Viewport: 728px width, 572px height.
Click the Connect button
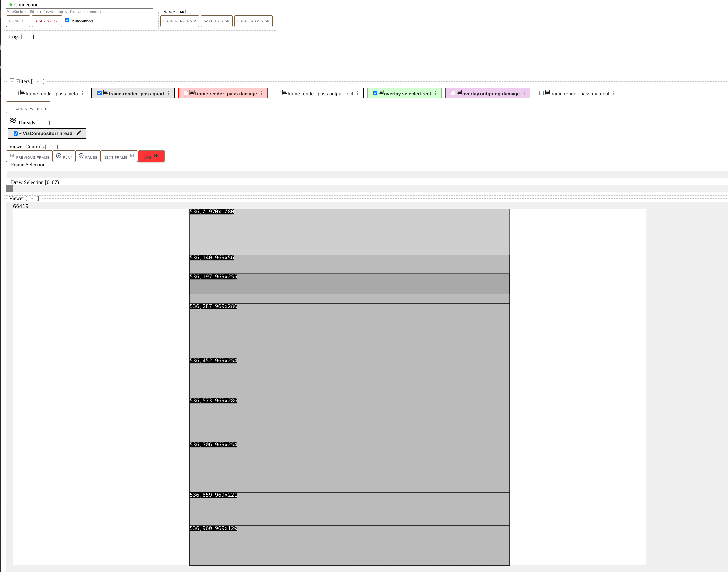pyautogui.click(x=18, y=21)
